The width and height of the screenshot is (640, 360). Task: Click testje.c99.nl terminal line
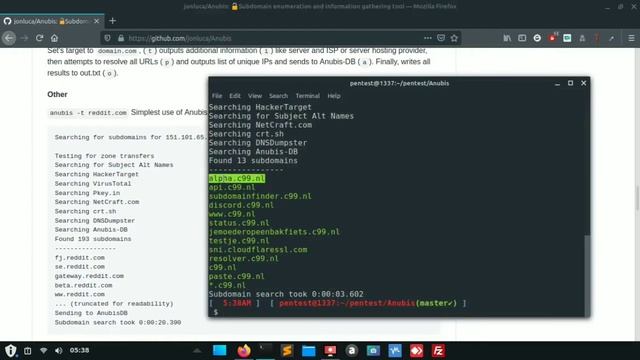[239, 241]
